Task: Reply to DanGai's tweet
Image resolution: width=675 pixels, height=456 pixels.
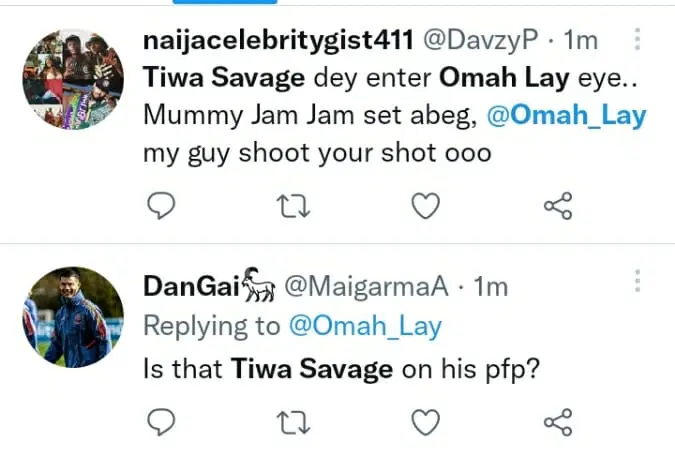Action: click(161, 424)
